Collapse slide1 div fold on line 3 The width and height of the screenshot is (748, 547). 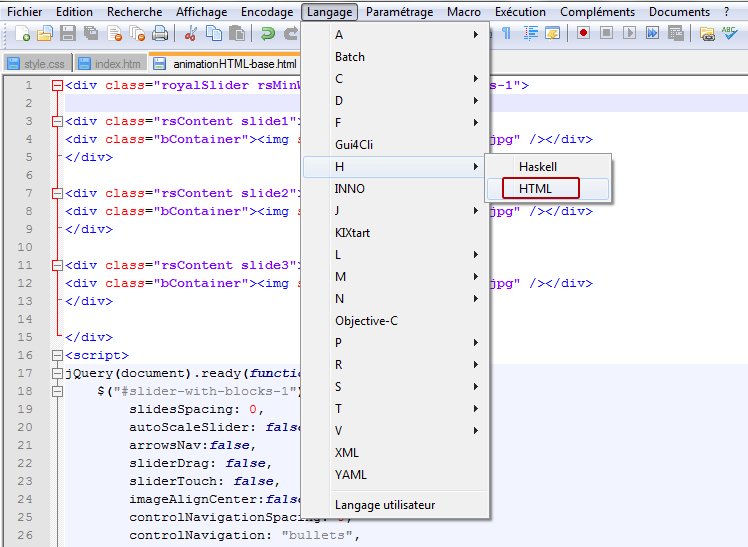[x=57, y=121]
